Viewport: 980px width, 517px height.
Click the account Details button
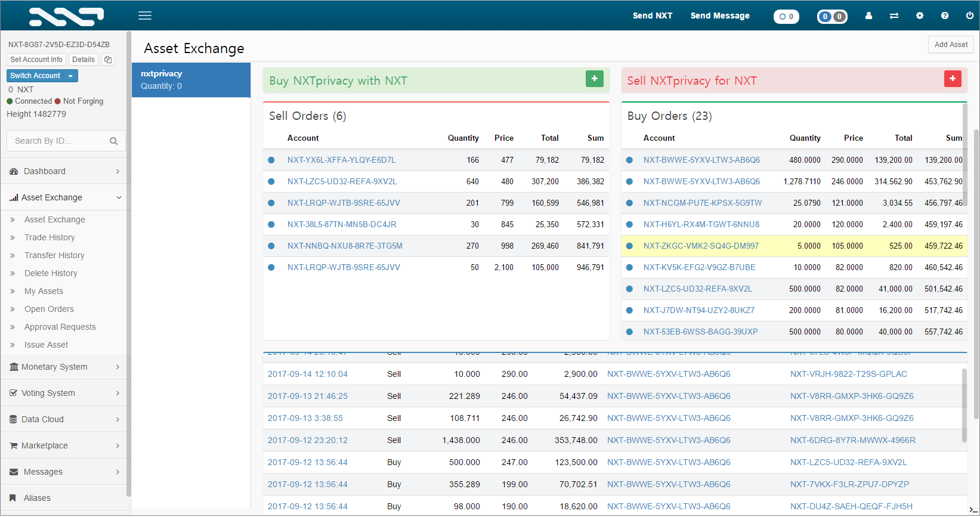(84, 60)
